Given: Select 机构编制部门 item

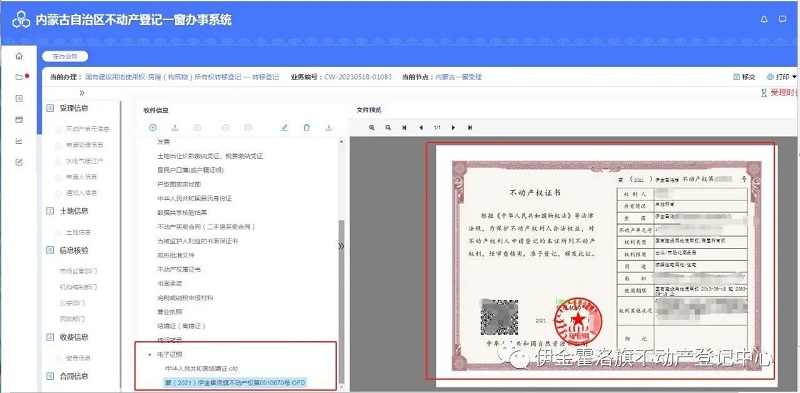Looking at the screenshot, I should (78, 287).
